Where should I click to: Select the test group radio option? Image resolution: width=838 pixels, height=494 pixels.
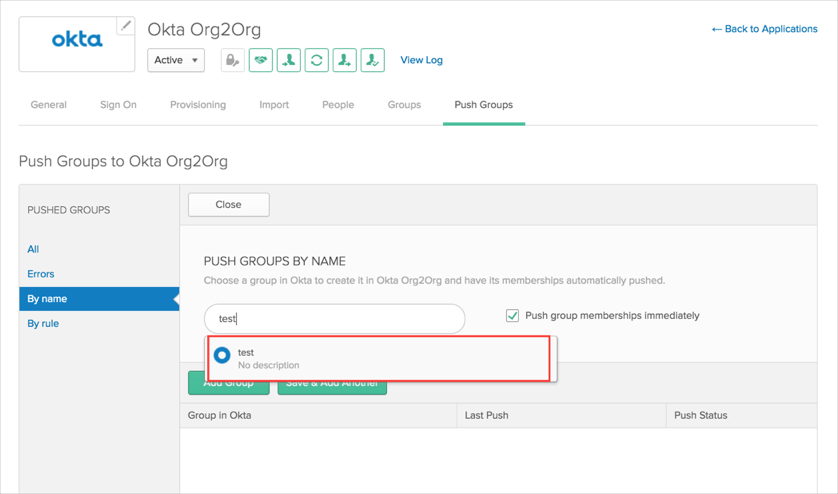(222, 355)
